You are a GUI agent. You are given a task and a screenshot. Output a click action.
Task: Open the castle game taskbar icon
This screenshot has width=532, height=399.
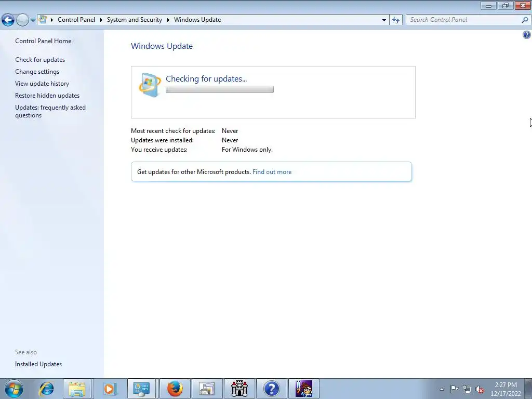239,389
